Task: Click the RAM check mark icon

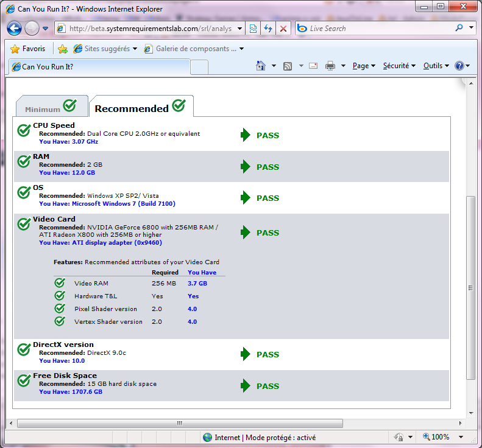Action: click(x=24, y=161)
